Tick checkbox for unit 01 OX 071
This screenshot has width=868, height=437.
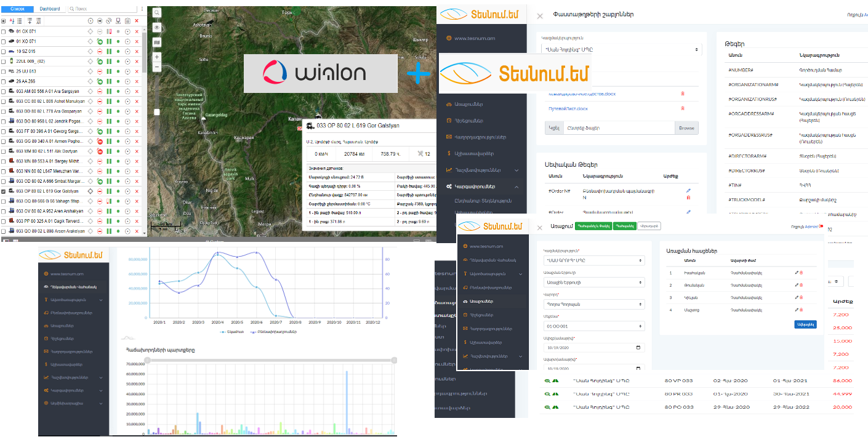4,31
